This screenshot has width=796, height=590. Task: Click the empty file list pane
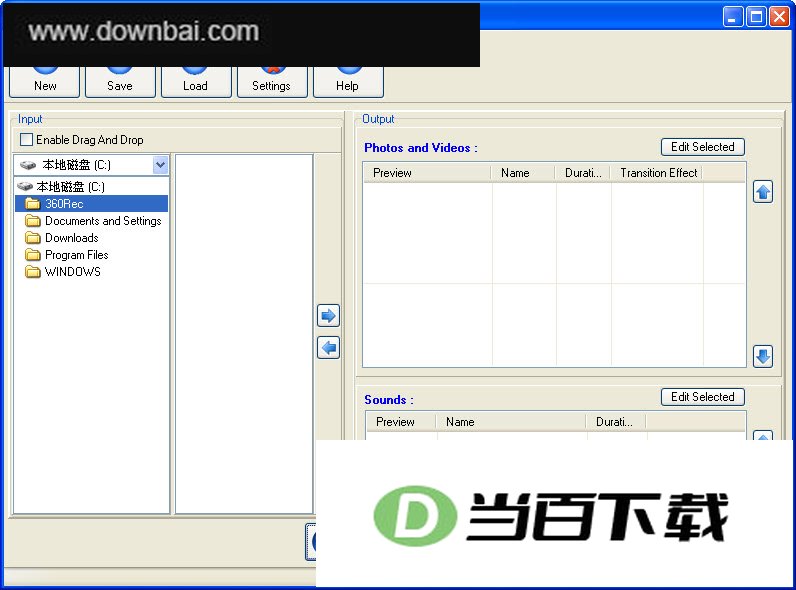point(244,334)
